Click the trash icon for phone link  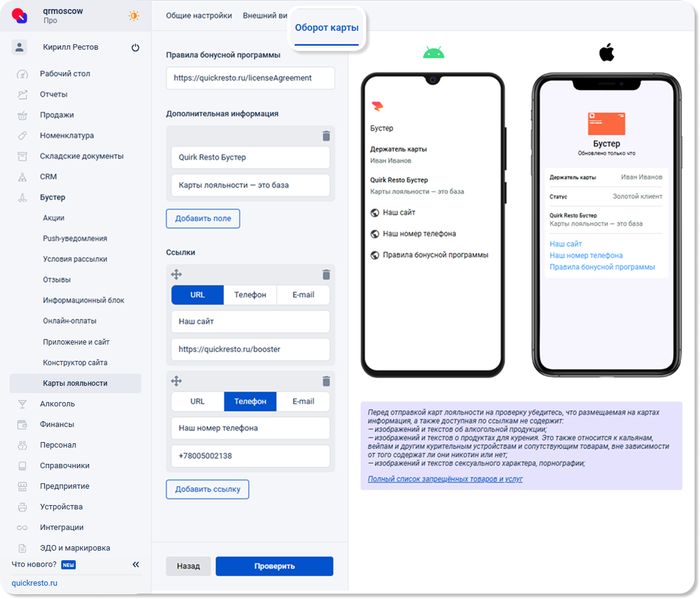(326, 381)
